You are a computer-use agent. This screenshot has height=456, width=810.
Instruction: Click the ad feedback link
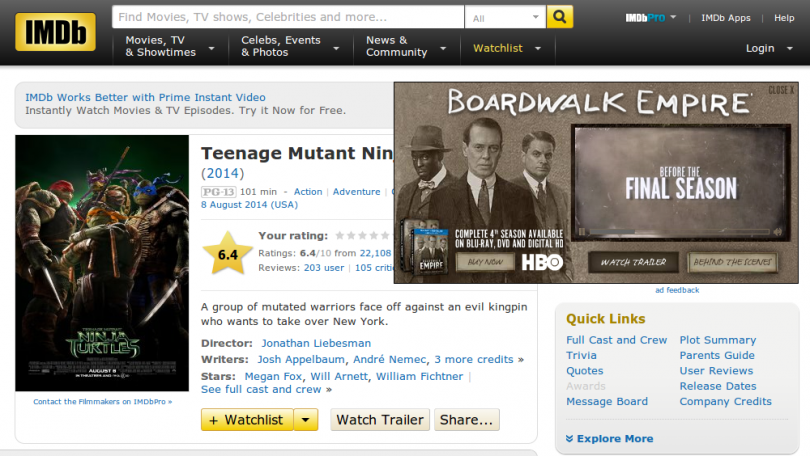coord(677,290)
